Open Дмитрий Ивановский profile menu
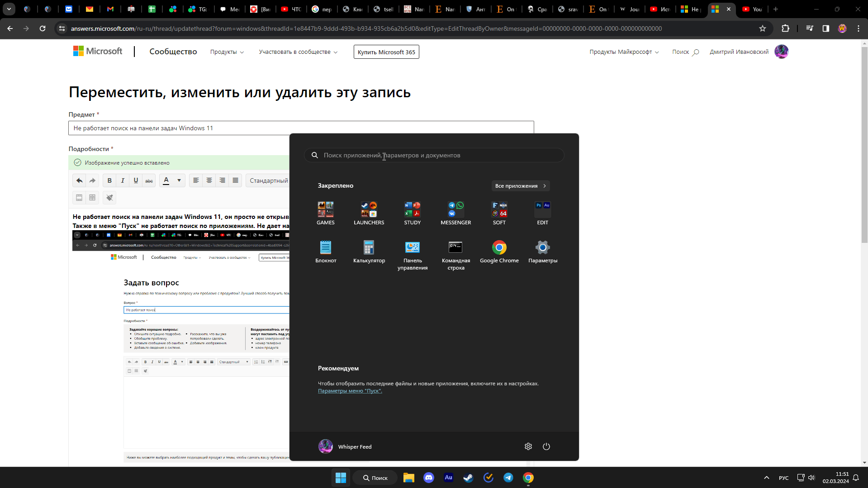This screenshot has width=868, height=488. (x=749, y=52)
